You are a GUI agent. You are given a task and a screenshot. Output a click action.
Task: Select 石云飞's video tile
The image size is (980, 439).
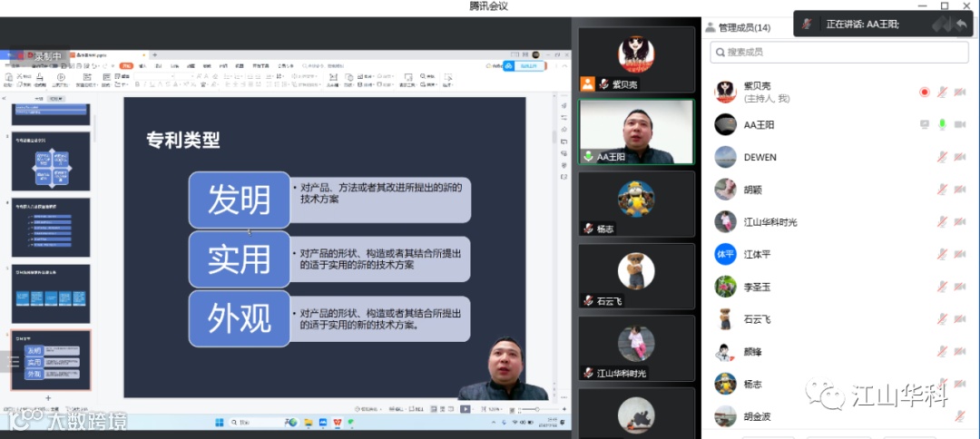pos(636,276)
